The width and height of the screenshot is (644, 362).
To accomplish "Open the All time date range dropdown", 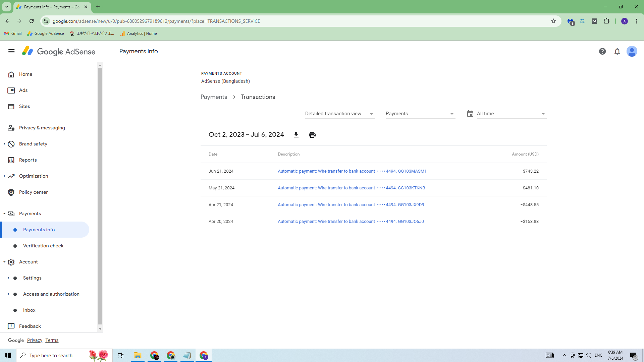I will (511, 114).
